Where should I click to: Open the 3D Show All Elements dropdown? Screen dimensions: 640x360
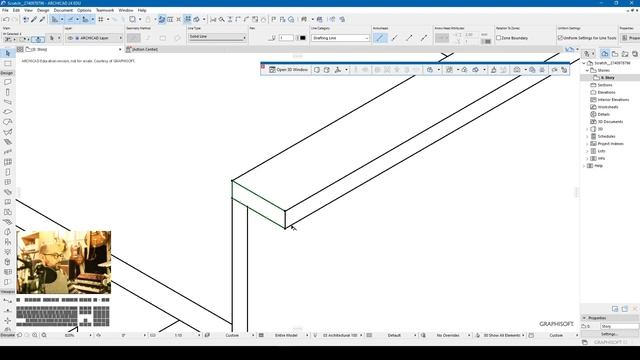pyautogui.click(x=501, y=335)
